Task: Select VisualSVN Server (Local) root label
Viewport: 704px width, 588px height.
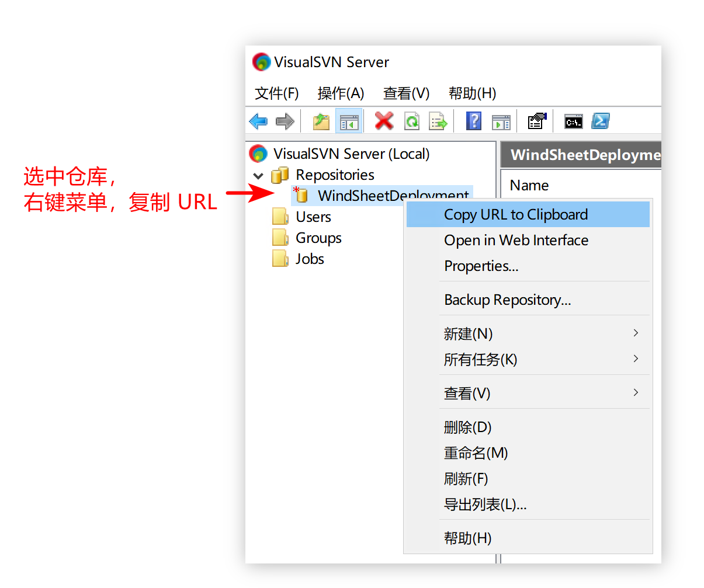Action: tap(352, 154)
